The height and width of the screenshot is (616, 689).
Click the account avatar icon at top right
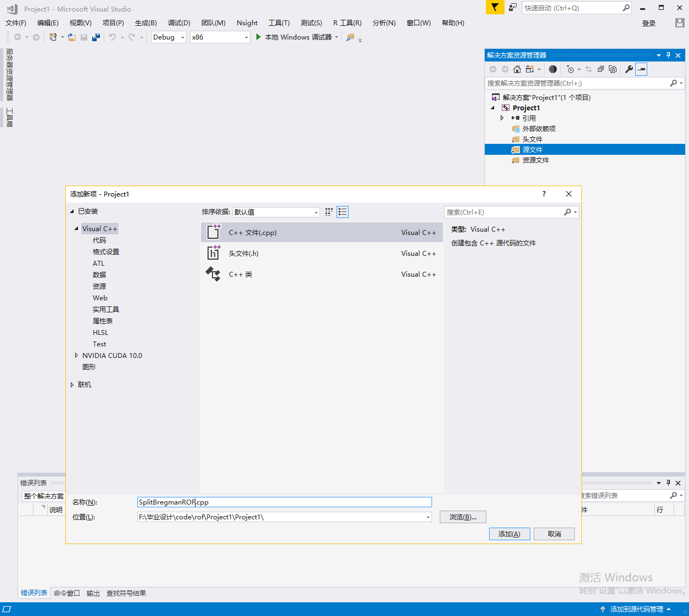(x=680, y=23)
